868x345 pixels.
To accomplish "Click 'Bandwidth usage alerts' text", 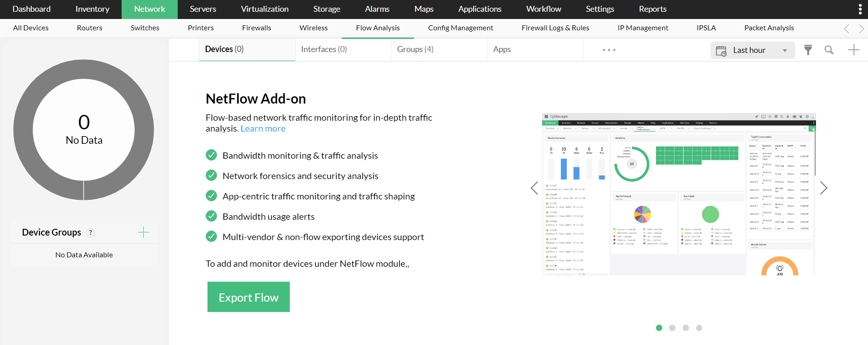I will [269, 217].
